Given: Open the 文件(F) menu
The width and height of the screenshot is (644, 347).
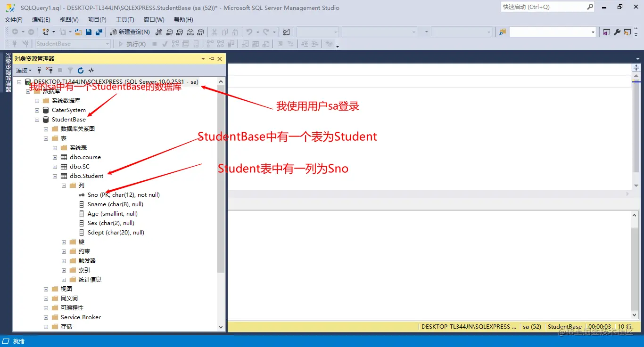Looking at the screenshot, I should 14,20.
